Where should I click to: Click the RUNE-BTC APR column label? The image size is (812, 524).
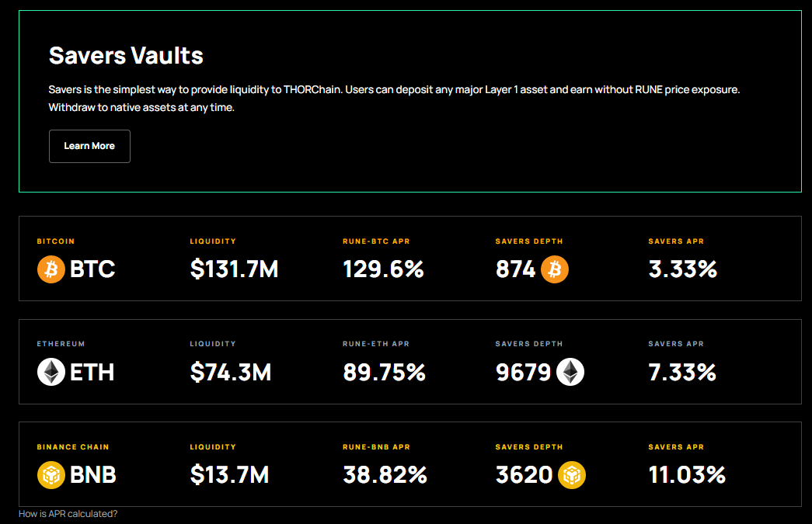[x=376, y=241]
